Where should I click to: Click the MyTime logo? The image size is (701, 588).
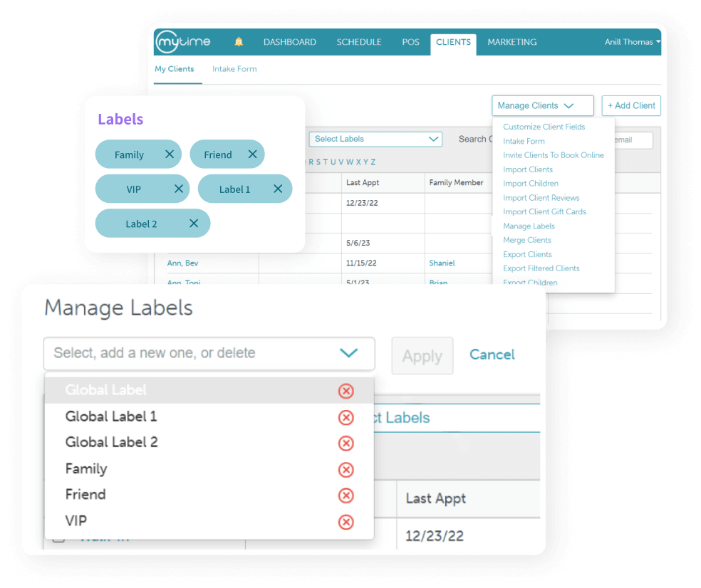click(x=183, y=42)
